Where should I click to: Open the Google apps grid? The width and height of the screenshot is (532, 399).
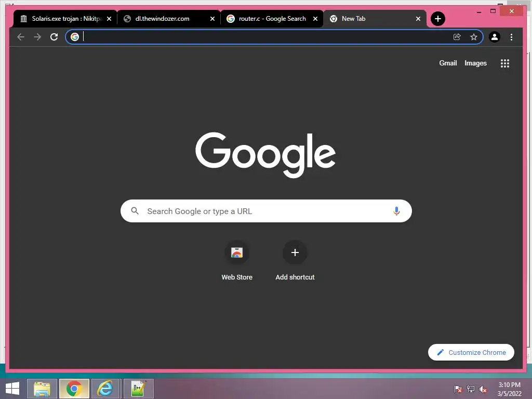[x=505, y=63]
